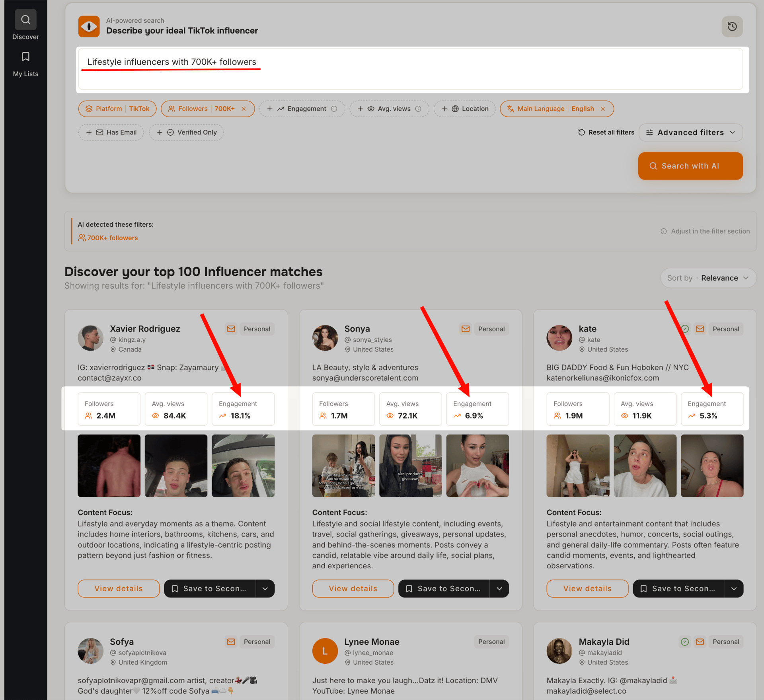Click Xavier Rodriguez profile avatar
764x700 pixels.
click(x=90, y=338)
